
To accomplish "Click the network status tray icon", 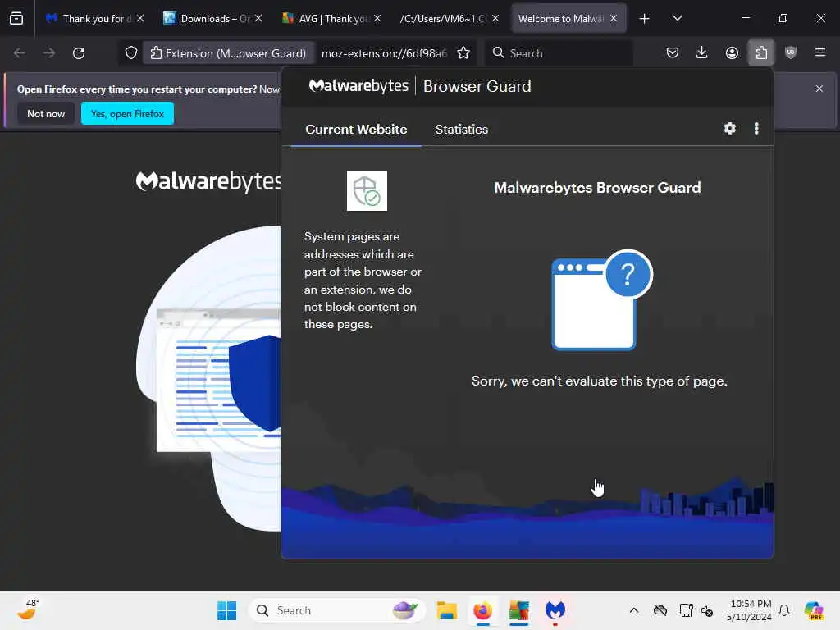I will click(x=685, y=610).
